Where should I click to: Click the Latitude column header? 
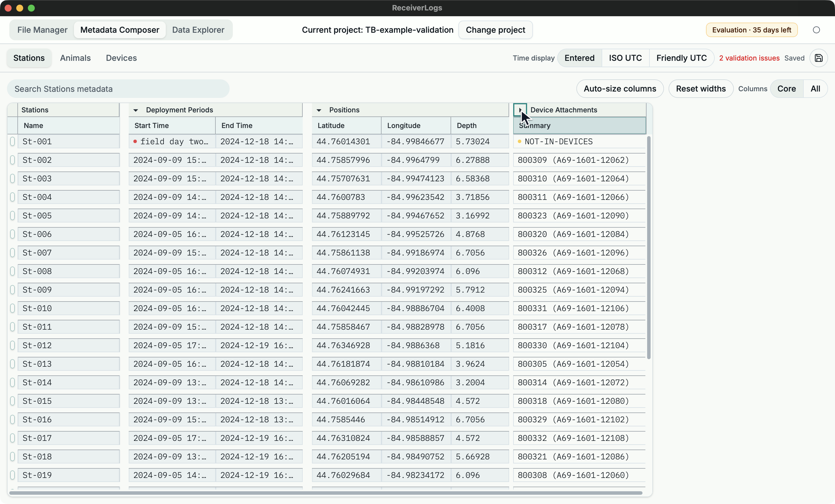(x=347, y=126)
